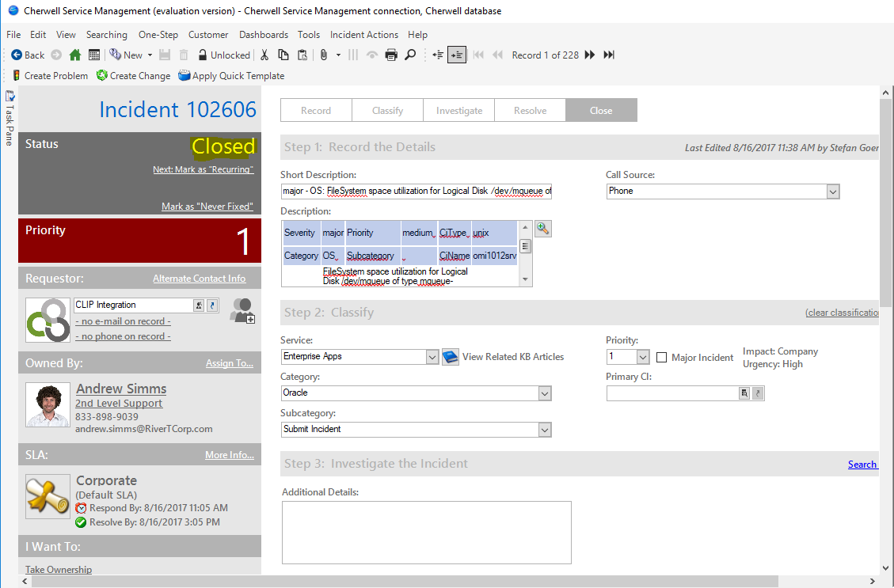Switch to the Resolve stage tab
Screen dimensions: 894x588
(531, 111)
